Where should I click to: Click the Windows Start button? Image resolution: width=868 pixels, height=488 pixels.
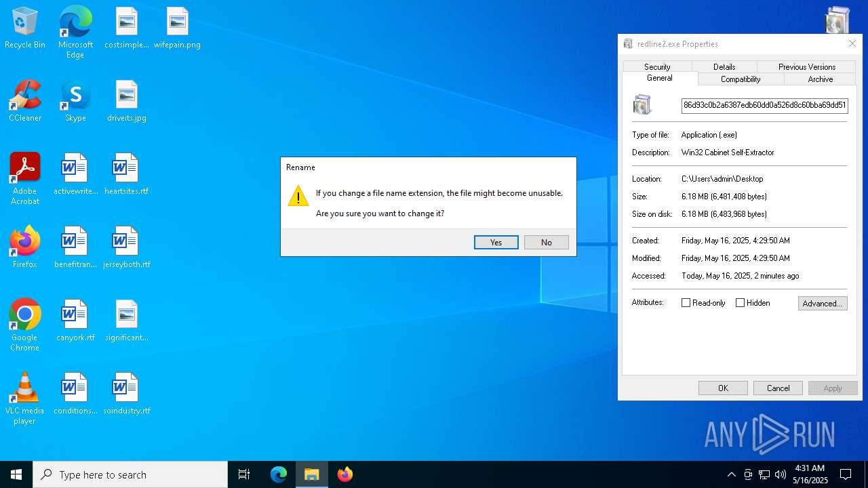(x=16, y=474)
